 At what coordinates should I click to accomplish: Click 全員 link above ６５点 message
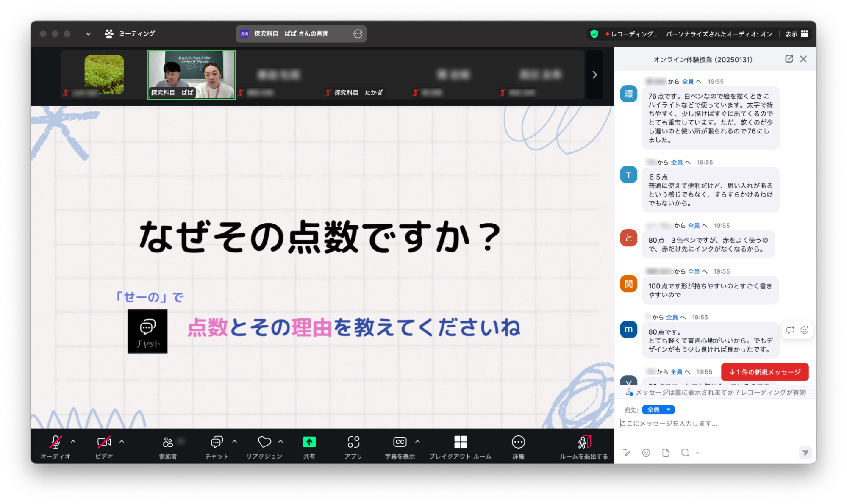[x=676, y=162]
